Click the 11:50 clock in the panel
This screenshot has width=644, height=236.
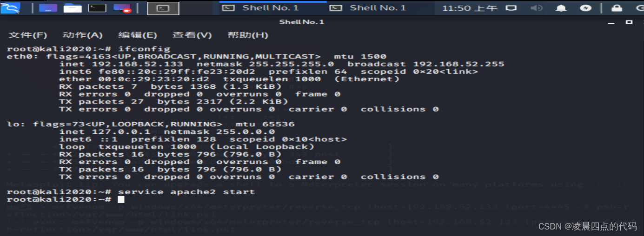click(x=470, y=8)
